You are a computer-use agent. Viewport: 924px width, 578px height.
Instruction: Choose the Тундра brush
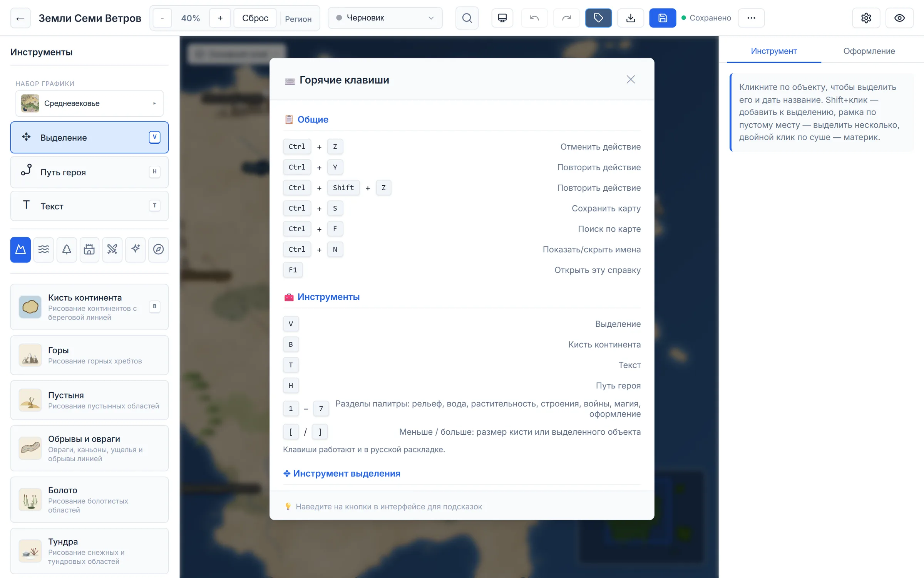[89, 551]
